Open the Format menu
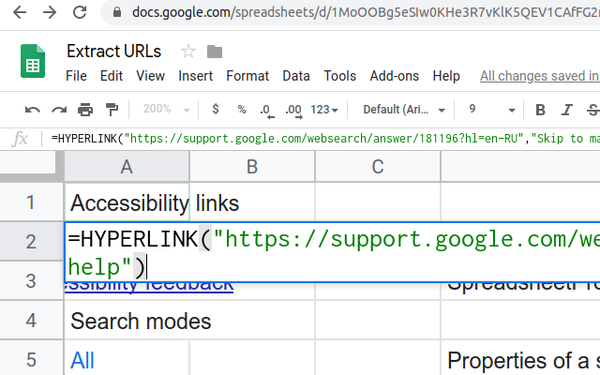Viewport: 600px width, 375px height. click(248, 76)
